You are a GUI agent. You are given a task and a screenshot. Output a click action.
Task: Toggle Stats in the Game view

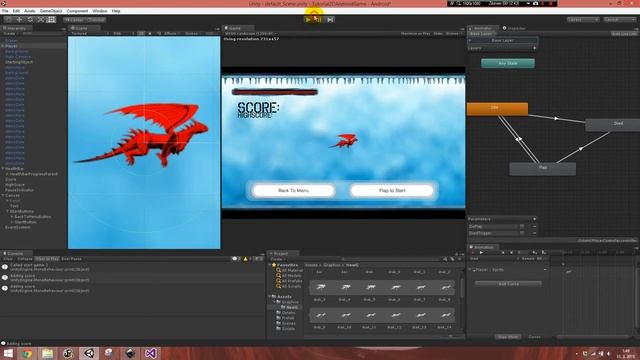(438, 33)
